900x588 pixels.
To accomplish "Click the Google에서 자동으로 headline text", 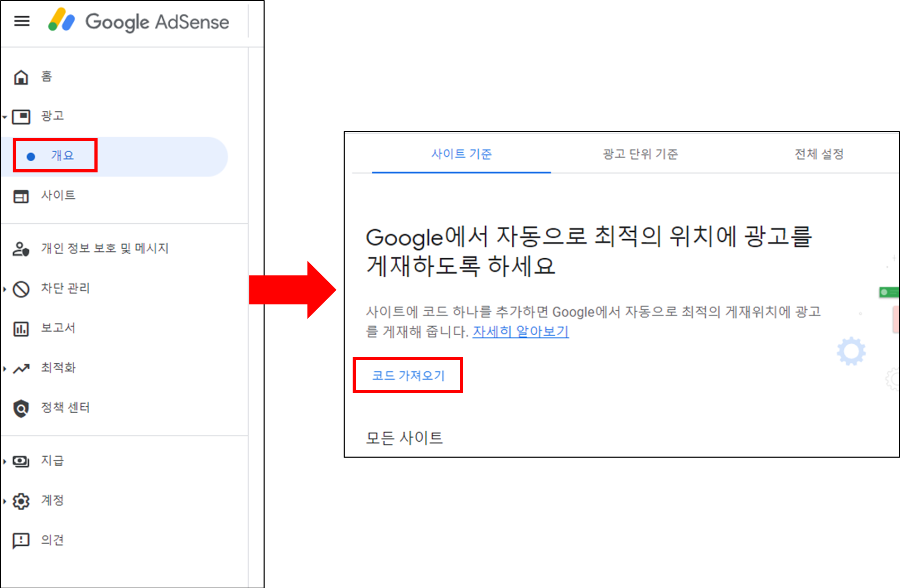I will (x=589, y=251).
